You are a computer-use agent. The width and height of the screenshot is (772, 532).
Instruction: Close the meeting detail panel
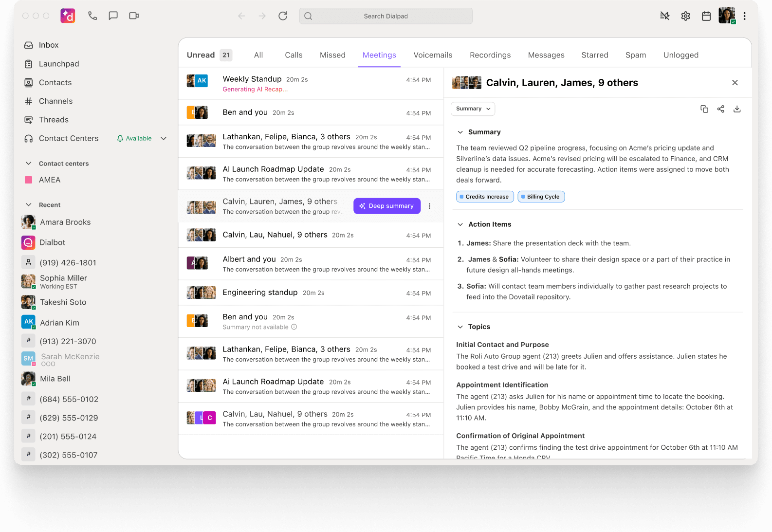pyautogui.click(x=735, y=83)
